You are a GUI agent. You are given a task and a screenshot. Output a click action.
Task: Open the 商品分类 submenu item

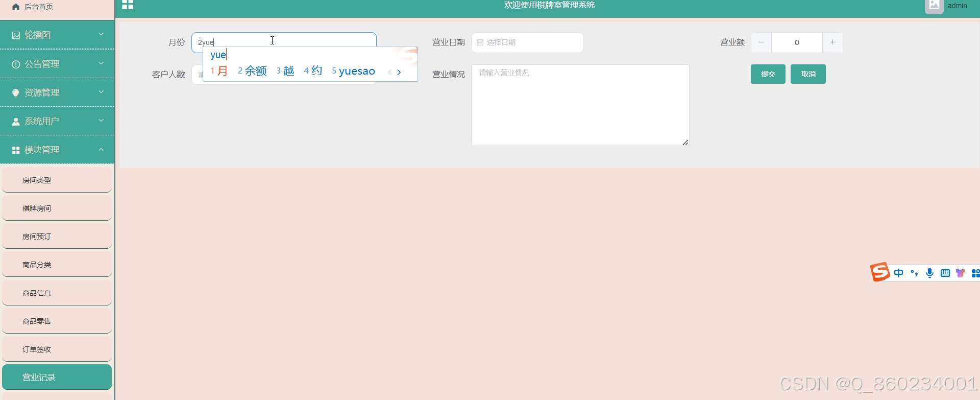(x=57, y=265)
